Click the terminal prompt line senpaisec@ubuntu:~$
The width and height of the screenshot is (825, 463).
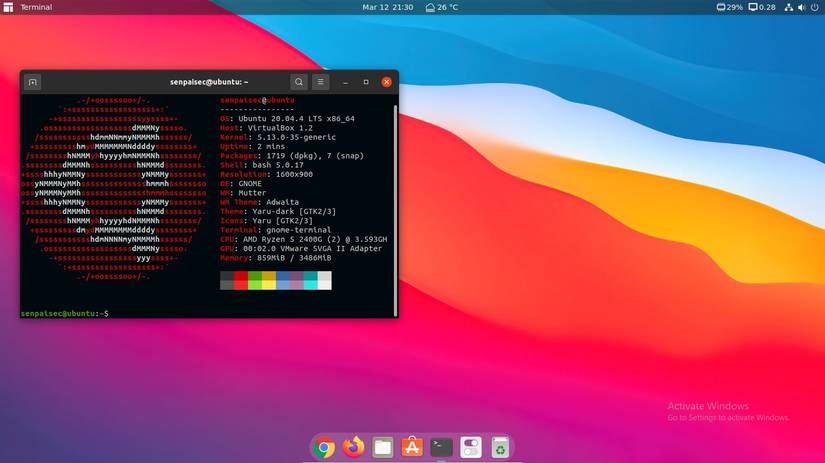tap(65, 314)
